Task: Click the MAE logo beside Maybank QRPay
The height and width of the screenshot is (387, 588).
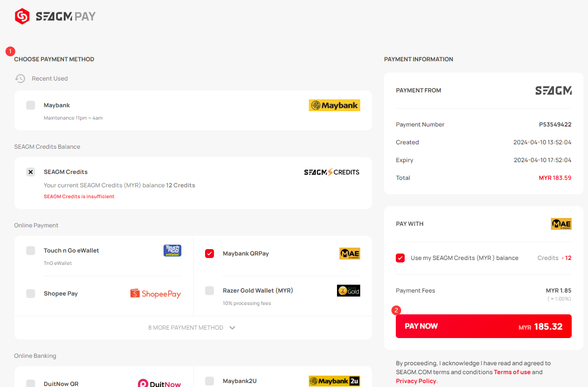Action: tap(349, 254)
